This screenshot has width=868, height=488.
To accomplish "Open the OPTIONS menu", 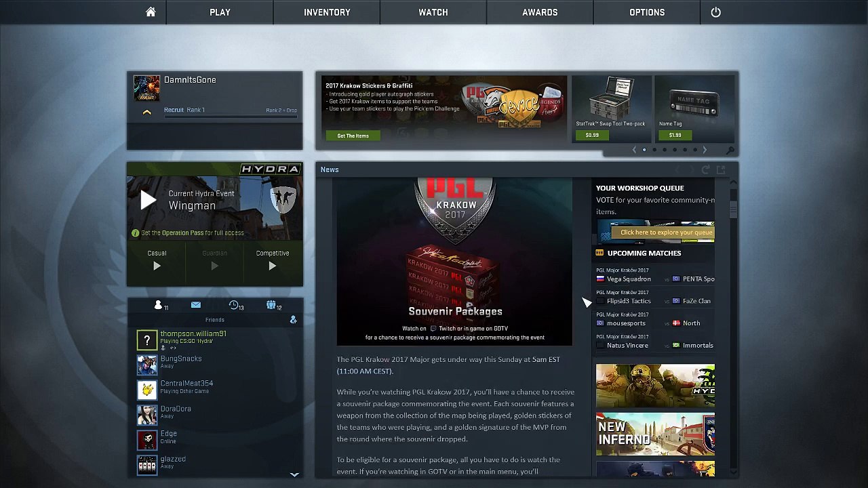I will click(647, 12).
